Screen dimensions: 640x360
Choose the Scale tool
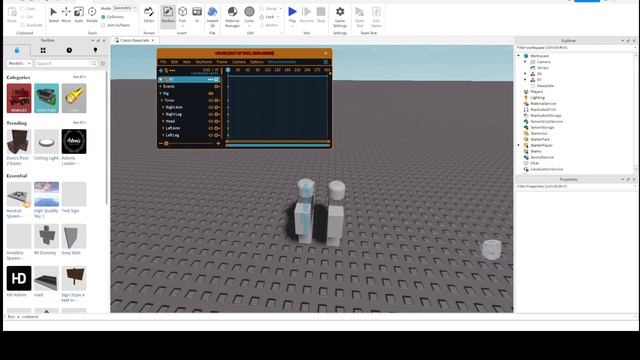click(79, 15)
